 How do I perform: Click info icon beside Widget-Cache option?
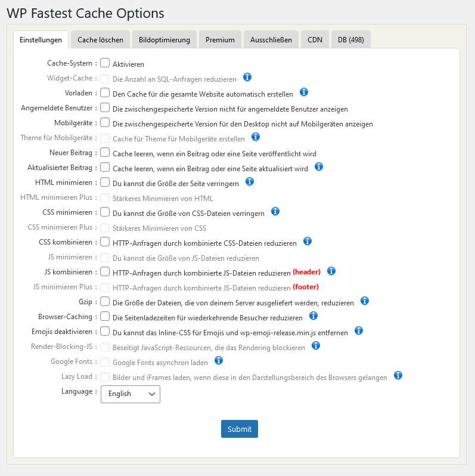pyautogui.click(x=247, y=78)
